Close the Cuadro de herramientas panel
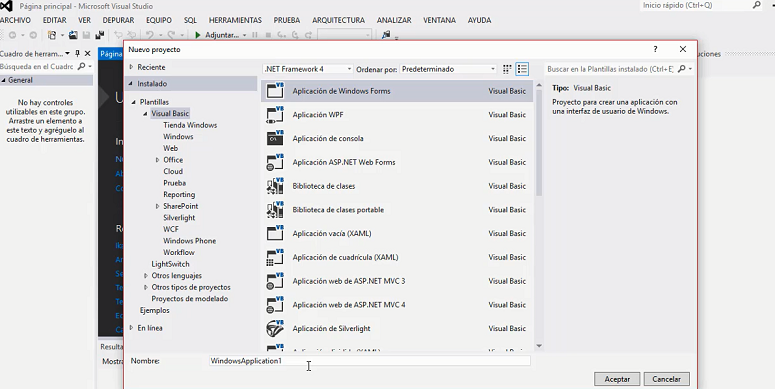775x389 pixels. click(87, 53)
